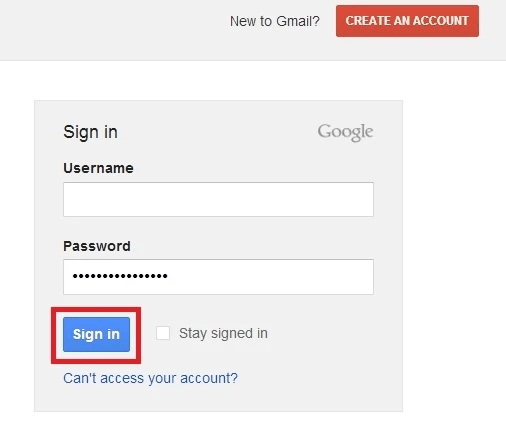Viewport: 506px width, 425px height.
Task: Click inside the Password field
Action: [218, 277]
